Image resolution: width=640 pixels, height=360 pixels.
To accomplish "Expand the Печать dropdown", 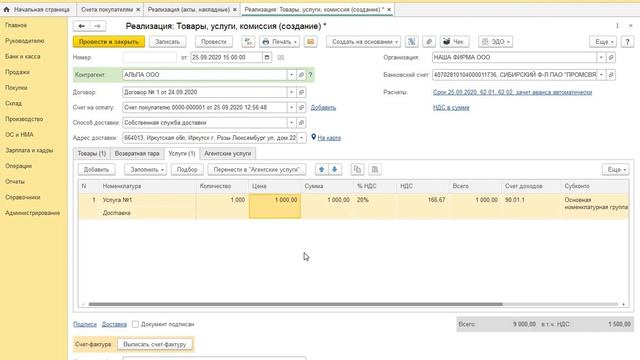I will tap(279, 42).
